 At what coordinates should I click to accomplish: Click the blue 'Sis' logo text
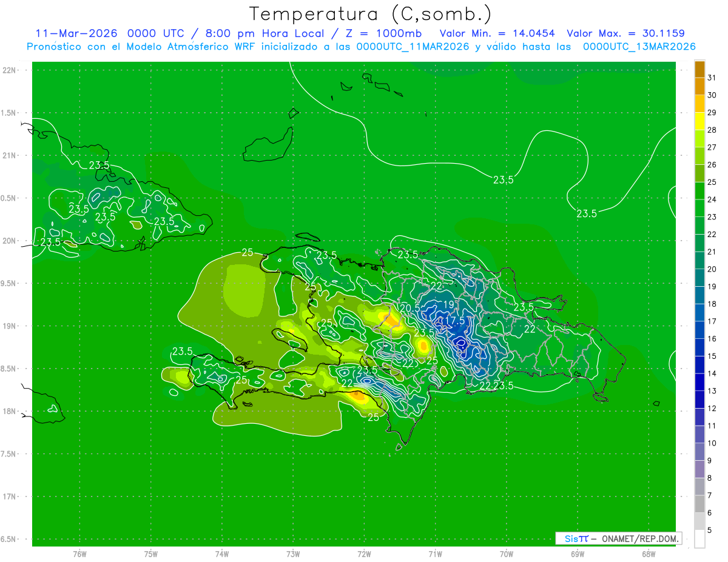(571, 538)
